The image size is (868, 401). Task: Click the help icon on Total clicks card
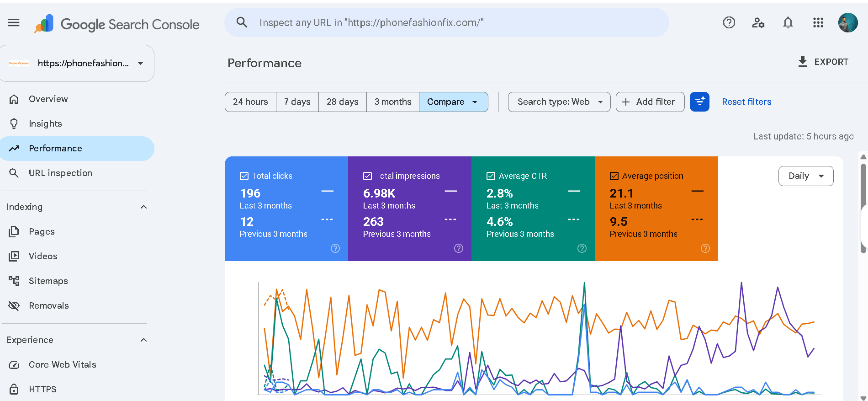tap(335, 248)
